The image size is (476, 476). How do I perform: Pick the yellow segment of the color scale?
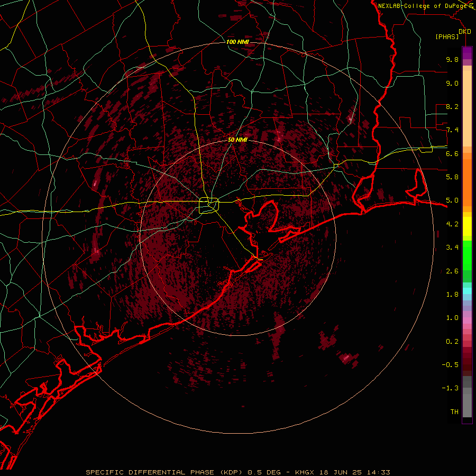(467, 226)
